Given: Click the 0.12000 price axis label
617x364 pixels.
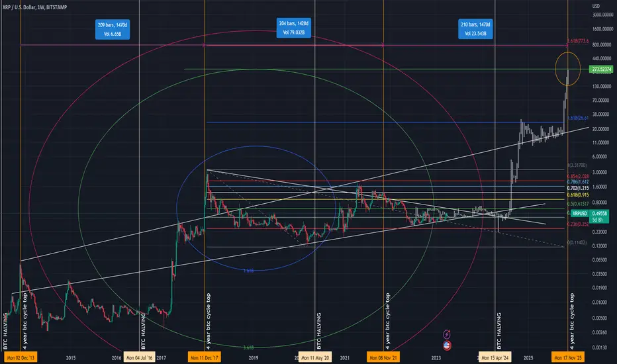Looking at the screenshot, I should click(x=601, y=246).
